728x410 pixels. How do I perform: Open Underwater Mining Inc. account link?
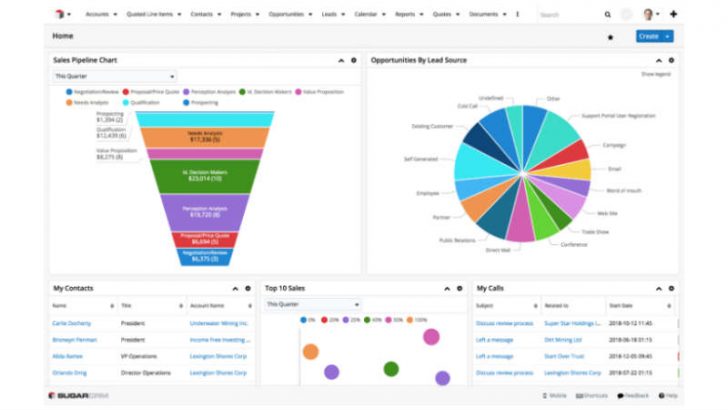point(219,323)
